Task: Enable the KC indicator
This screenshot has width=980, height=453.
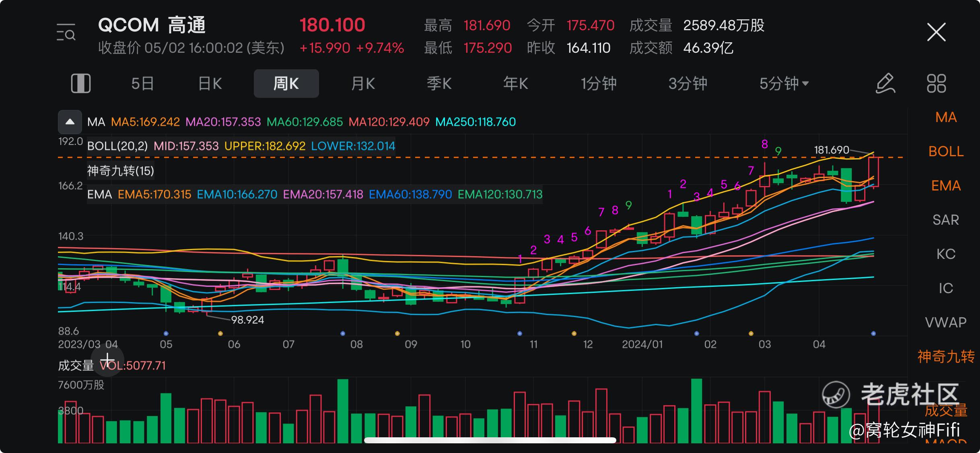Action: pyautogui.click(x=946, y=254)
